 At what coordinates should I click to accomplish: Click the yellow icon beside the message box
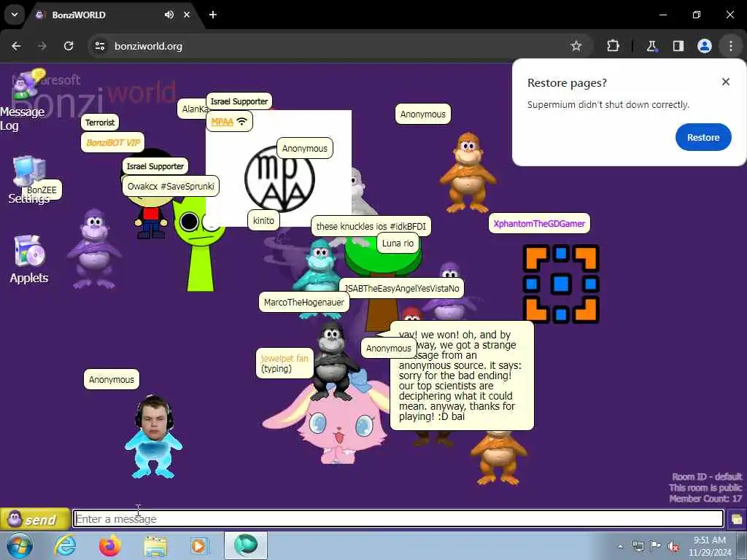(x=737, y=519)
